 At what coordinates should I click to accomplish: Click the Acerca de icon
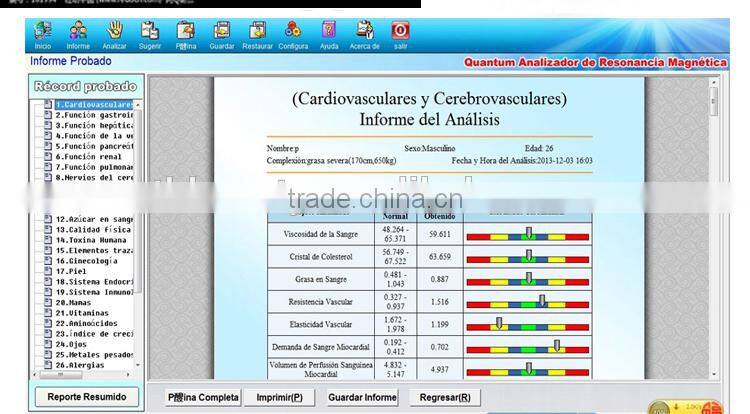tap(365, 31)
